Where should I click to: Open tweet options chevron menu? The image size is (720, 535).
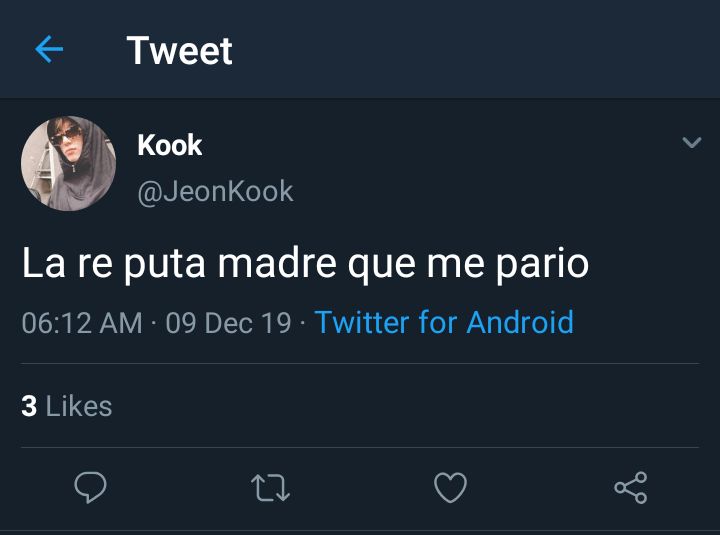tap(692, 142)
